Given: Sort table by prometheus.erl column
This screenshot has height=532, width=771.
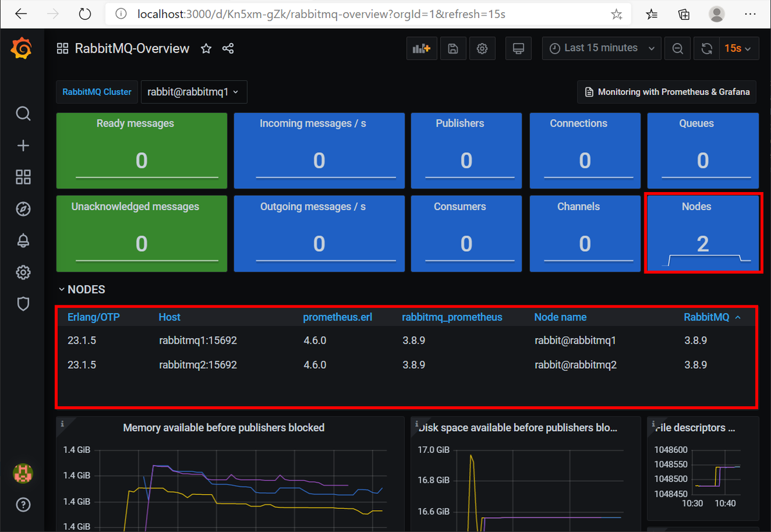Looking at the screenshot, I should (x=337, y=317).
